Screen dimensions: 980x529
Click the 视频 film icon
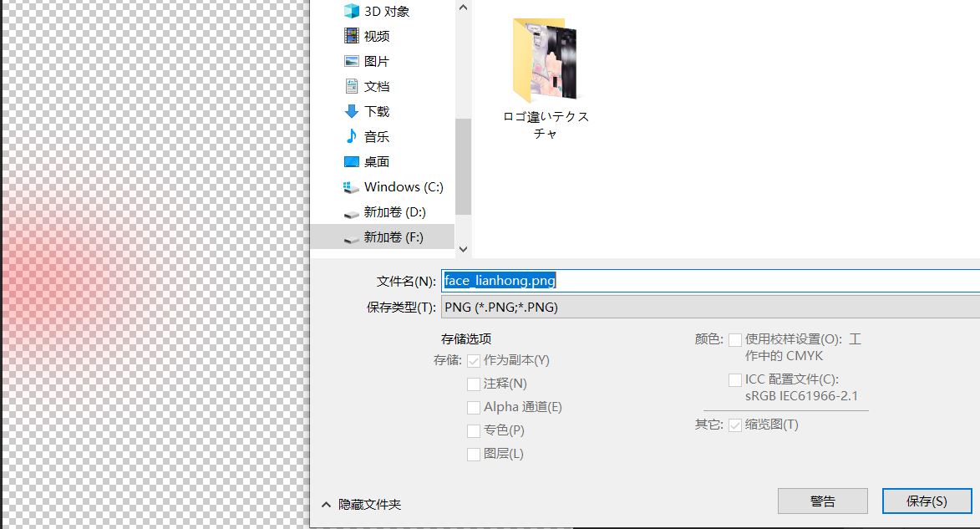point(351,36)
